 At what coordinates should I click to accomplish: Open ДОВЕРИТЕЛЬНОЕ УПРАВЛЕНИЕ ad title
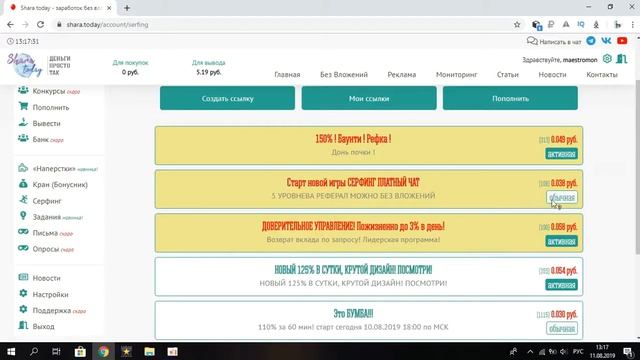pyautogui.click(x=353, y=226)
